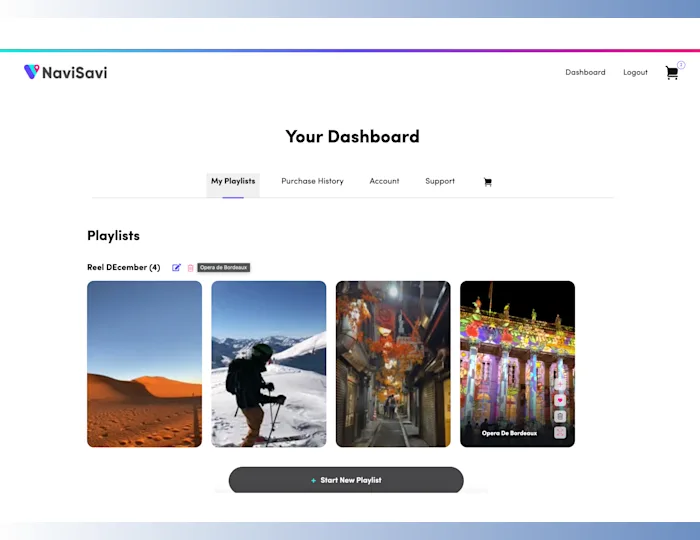Open the Opera De Bordeaux thumbnail
Screen dimensions: 700x540
point(517,364)
